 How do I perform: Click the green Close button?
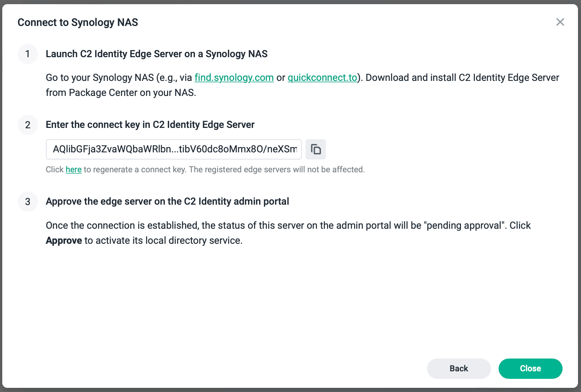pyautogui.click(x=530, y=369)
